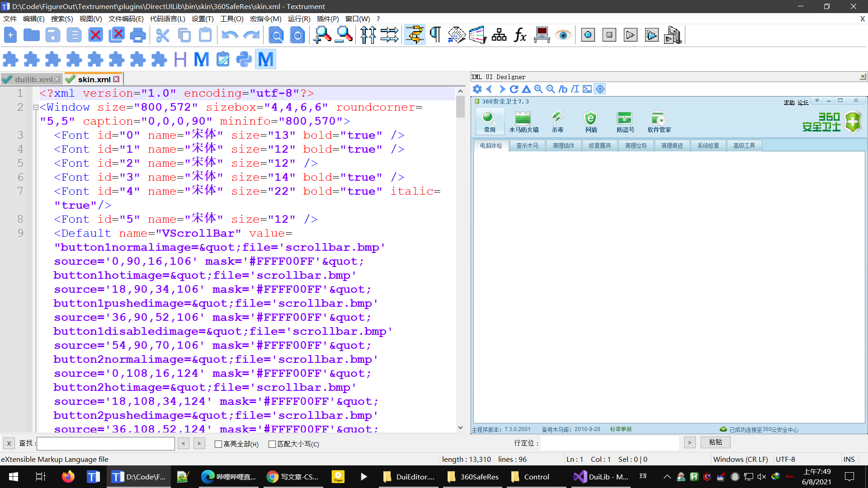The width and height of the screenshot is (868, 488).
Task: Close the current document with the red X icon
Action: point(95,35)
